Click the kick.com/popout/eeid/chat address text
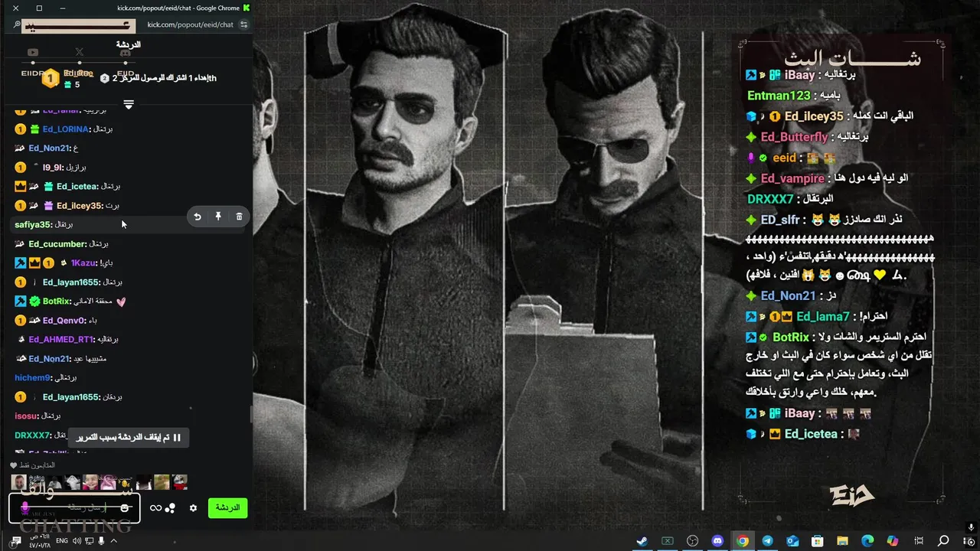This screenshot has width=980, height=551. tap(190, 24)
